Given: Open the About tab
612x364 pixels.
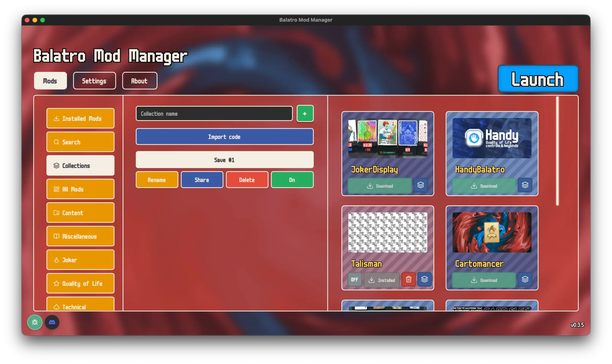Looking at the screenshot, I should (139, 80).
